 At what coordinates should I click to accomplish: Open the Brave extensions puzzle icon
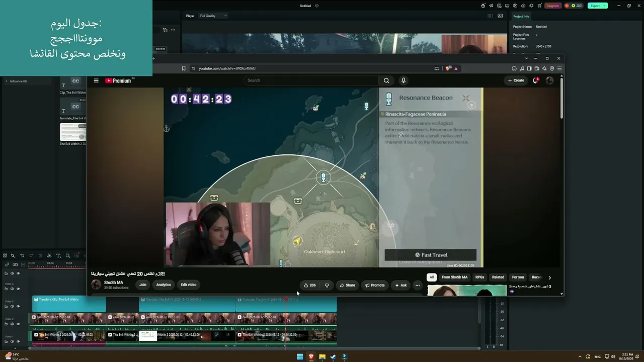coord(514,68)
